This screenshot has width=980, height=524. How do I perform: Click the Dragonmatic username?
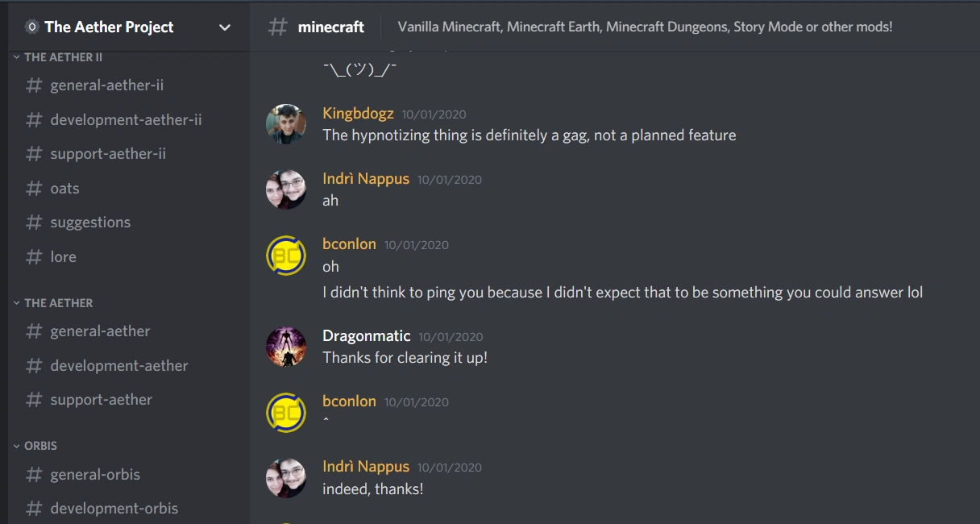pyautogui.click(x=366, y=336)
